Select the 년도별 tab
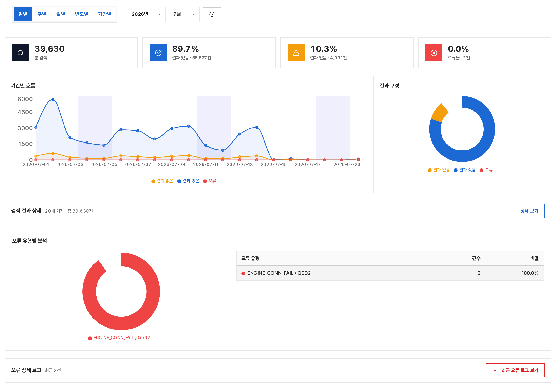 (x=82, y=14)
